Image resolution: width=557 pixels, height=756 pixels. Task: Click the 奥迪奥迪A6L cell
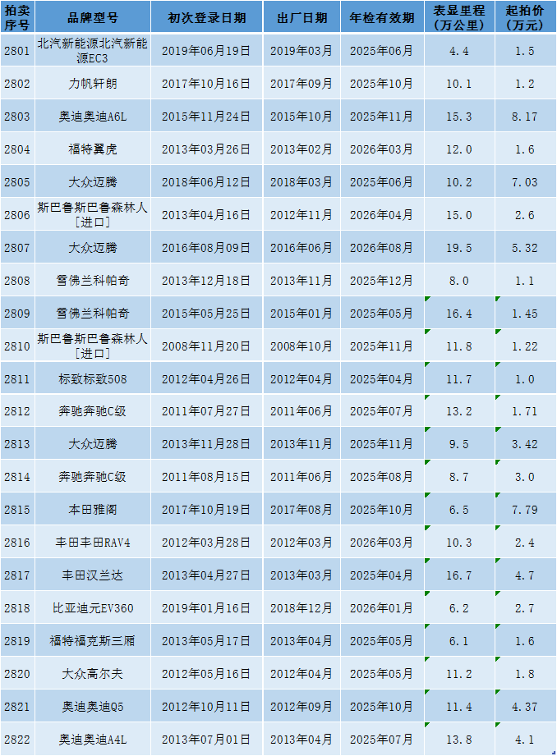point(93,117)
